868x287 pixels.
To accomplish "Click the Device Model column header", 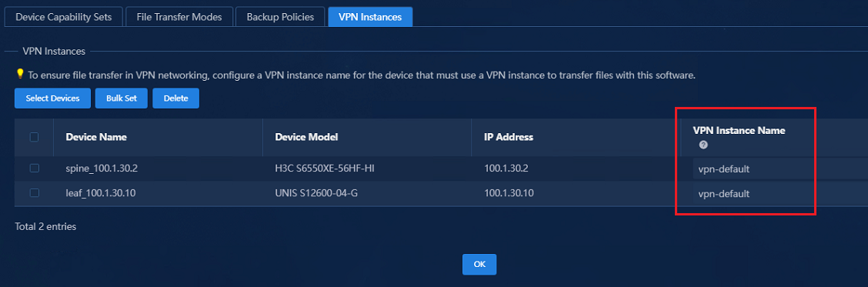I will (x=307, y=137).
